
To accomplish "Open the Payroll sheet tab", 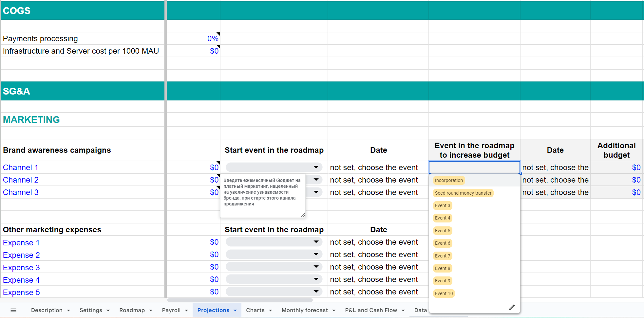I will pyautogui.click(x=171, y=310).
